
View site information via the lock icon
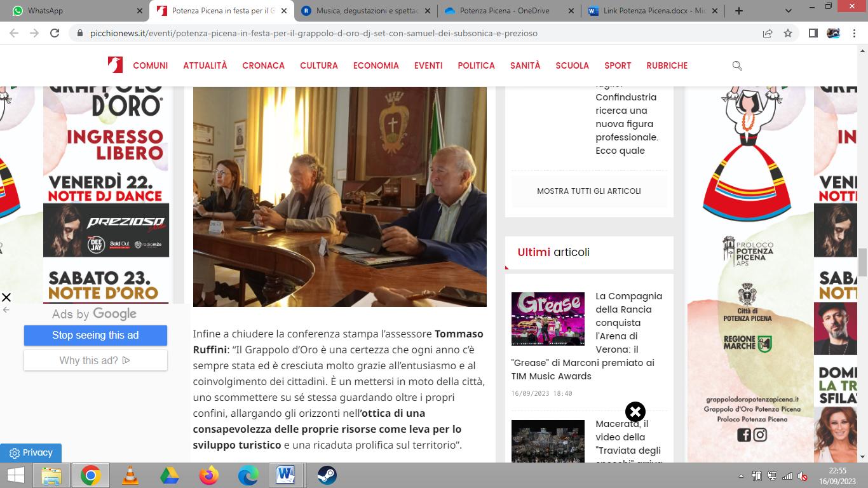(x=80, y=33)
